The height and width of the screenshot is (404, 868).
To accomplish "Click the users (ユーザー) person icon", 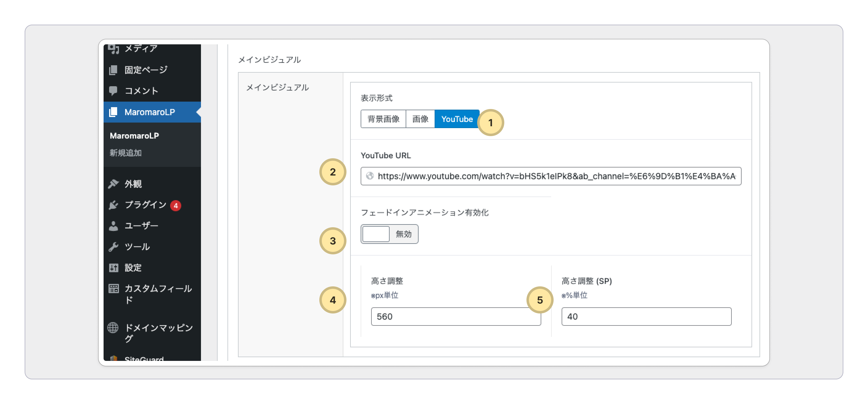I will (x=113, y=226).
